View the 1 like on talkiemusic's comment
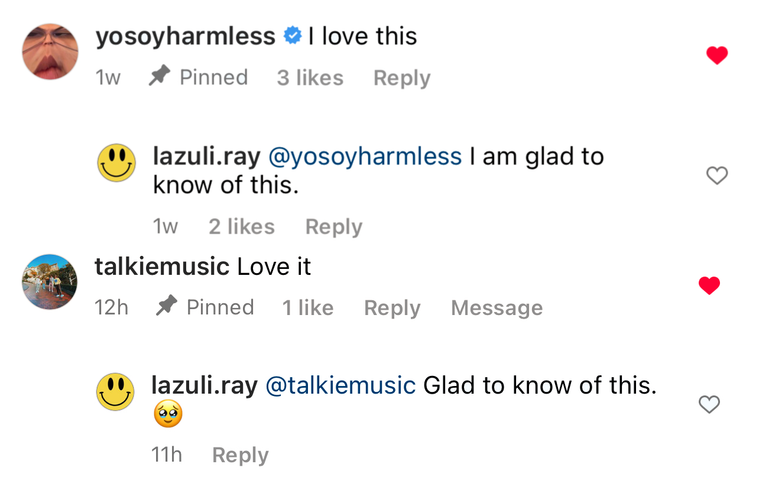This screenshot has height=490, width=759. 308,308
